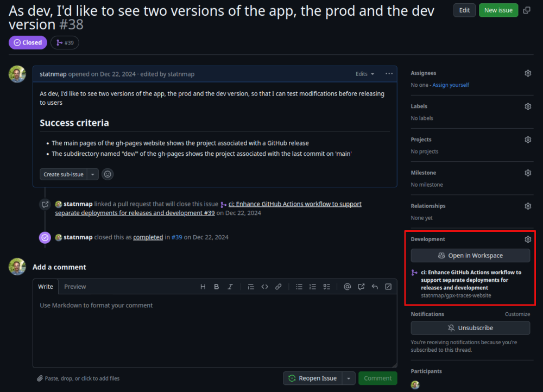The image size is (543, 392).
Task: Expand the Create sub-issue dropdown arrow
Action: (x=93, y=174)
